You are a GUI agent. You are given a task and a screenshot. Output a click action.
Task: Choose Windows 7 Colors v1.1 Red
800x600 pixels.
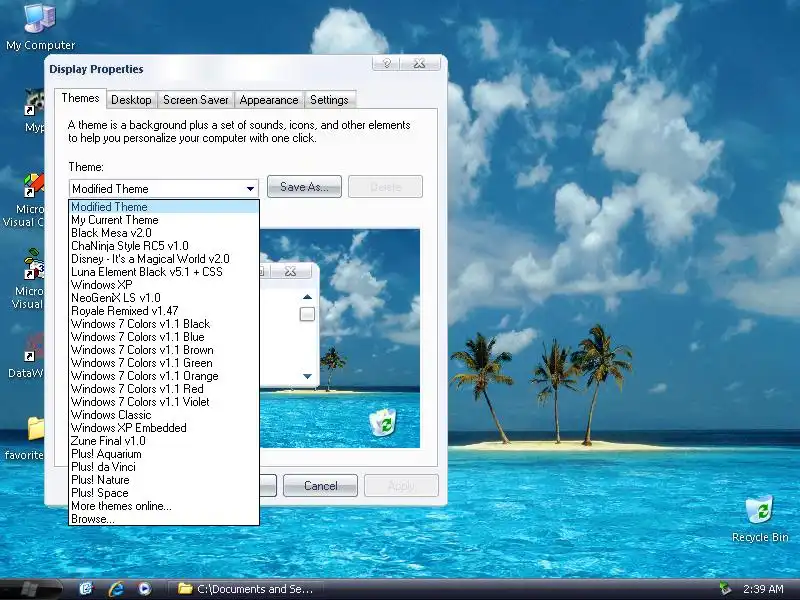coord(164,389)
